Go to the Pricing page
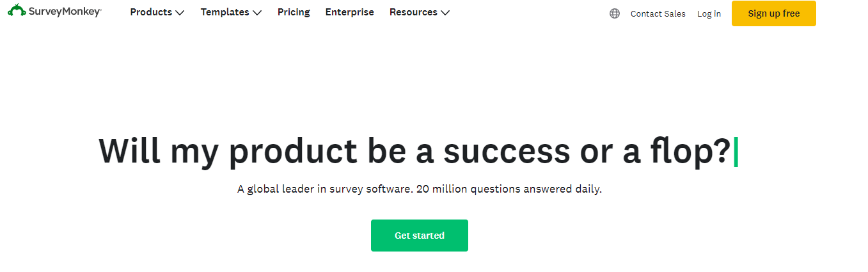The image size is (868, 272). (x=294, y=12)
